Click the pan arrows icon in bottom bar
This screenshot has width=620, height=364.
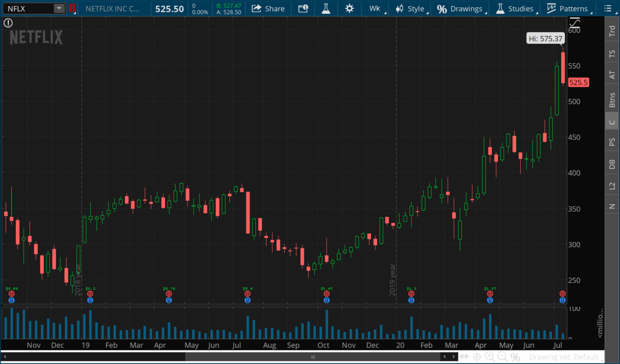[x=464, y=357]
